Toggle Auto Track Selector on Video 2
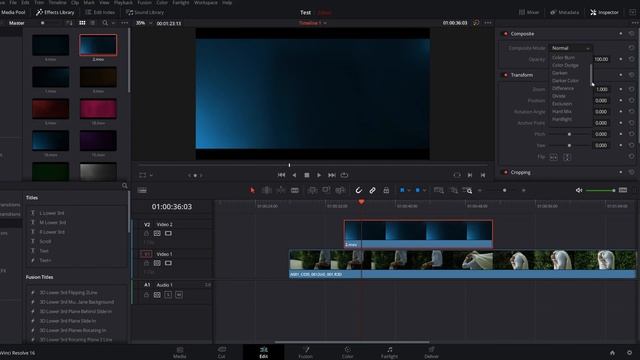 click(157, 233)
